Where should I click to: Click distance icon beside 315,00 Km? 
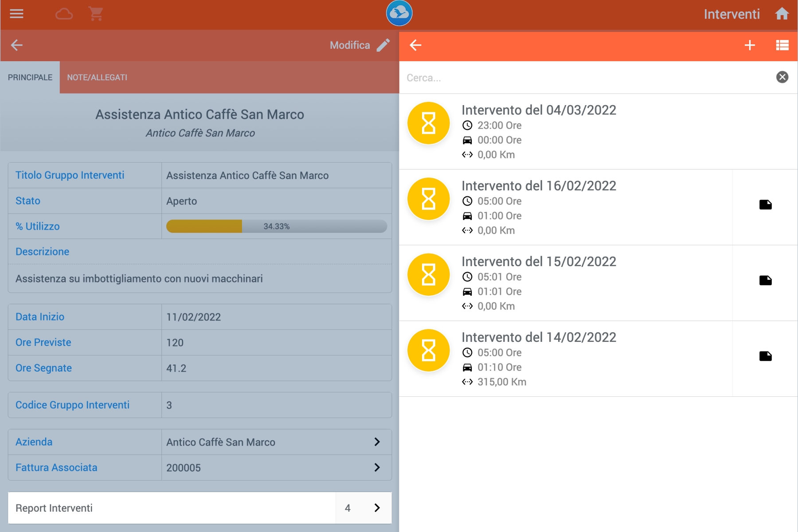tap(467, 382)
